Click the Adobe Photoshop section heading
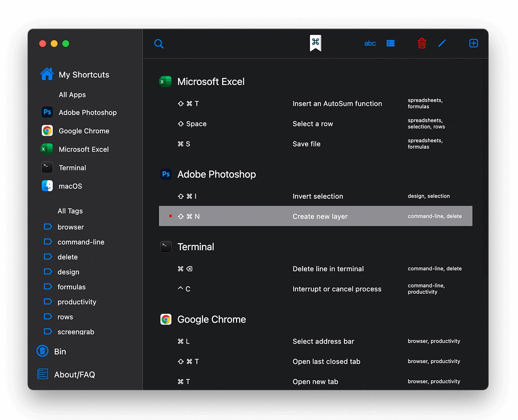 [x=217, y=174]
